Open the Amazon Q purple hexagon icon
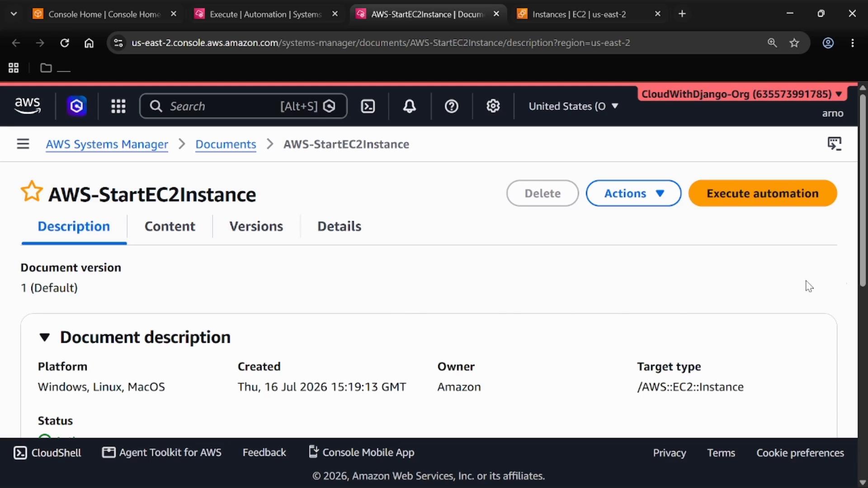This screenshot has width=868, height=488. tap(77, 106)
